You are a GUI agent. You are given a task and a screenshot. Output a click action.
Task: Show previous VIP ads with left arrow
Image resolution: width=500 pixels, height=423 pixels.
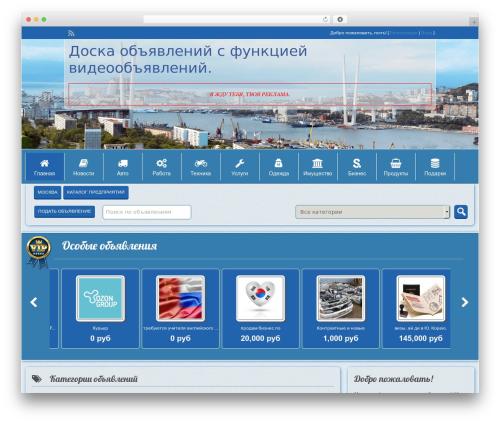point(34,302)
